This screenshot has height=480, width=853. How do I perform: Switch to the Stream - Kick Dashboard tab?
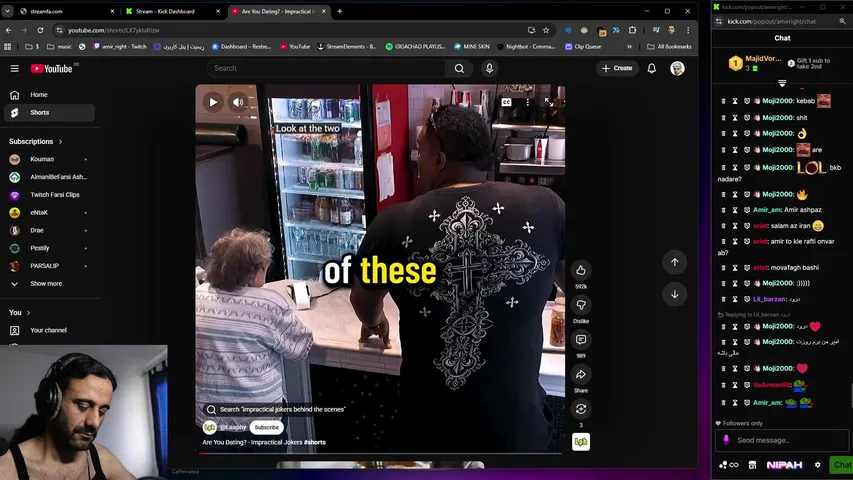click(x=171, y=11)
